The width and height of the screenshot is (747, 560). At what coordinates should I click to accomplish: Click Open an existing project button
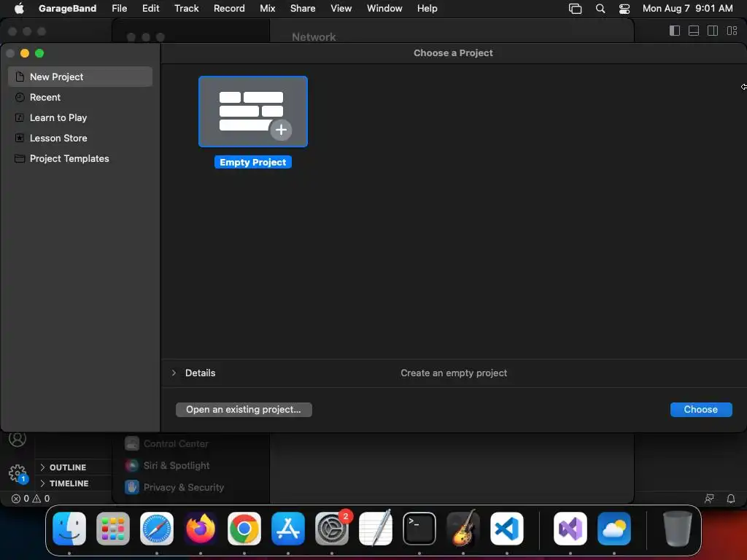pyautogui.click(x=244, y=410)
